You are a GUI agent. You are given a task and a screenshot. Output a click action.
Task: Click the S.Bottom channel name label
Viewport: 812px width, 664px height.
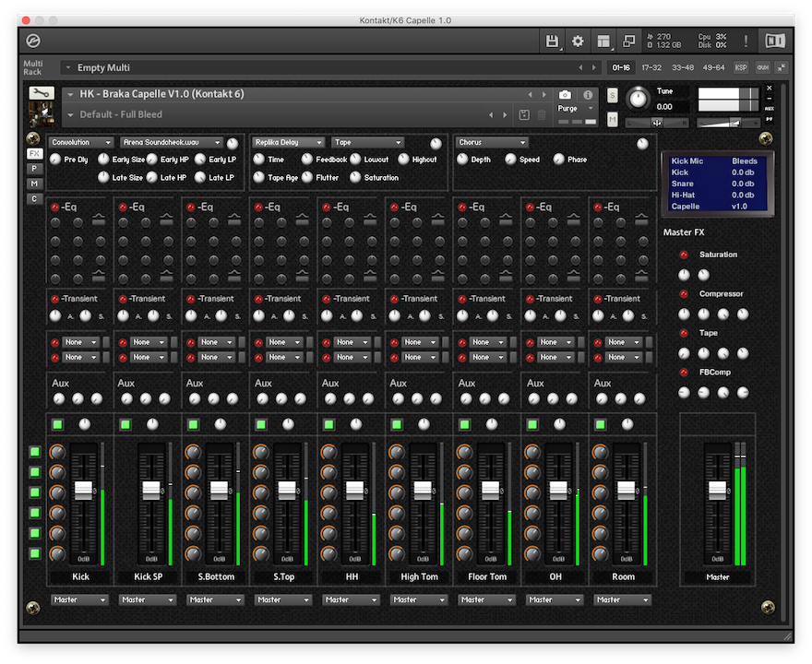(216, 576)
